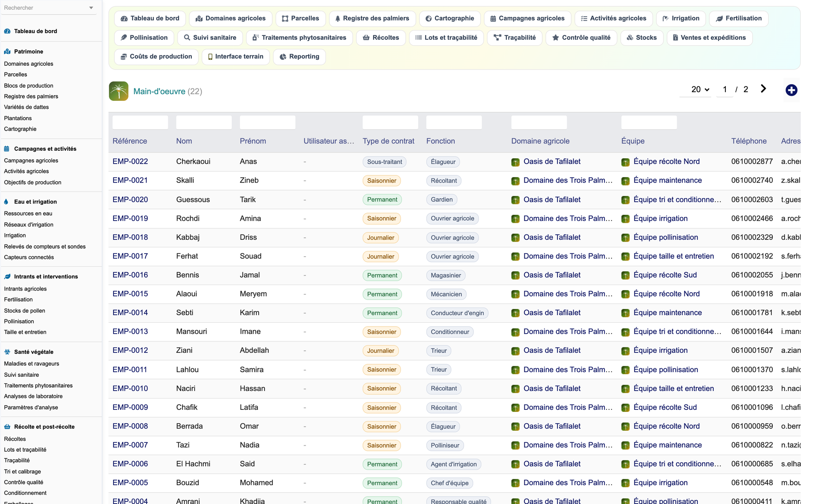Open Traitements phytosanitaires toolbar button

click(299, 38)
